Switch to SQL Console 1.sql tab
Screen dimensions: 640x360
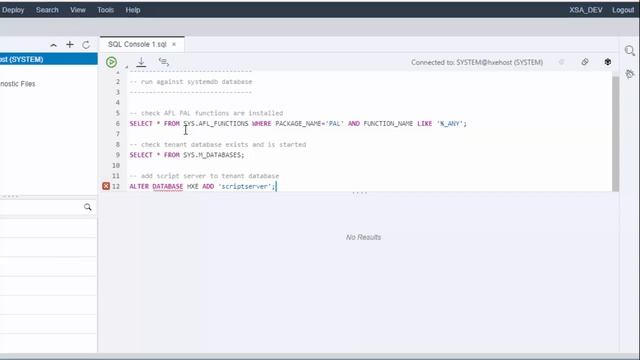tap(137, 44)
